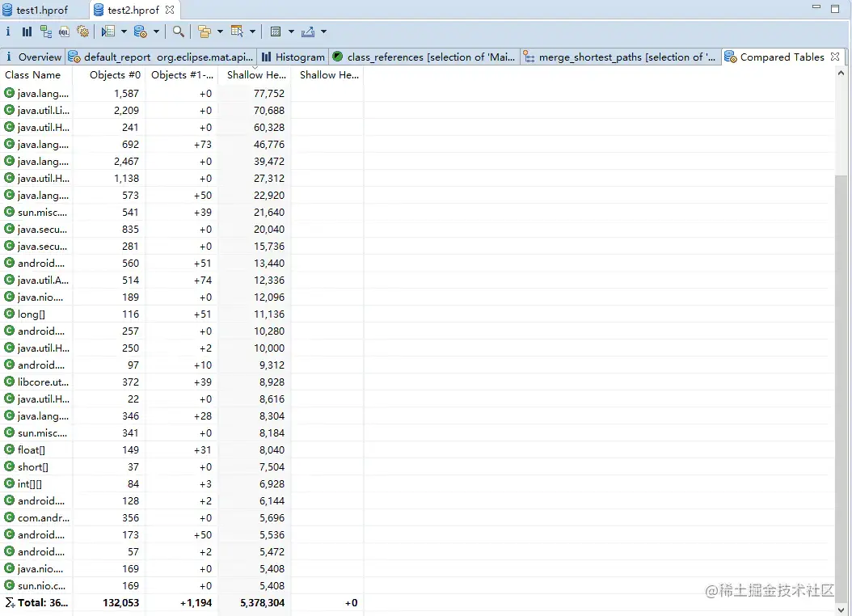The width and height of the screenshot is (852, 616).
Task: Run the Expert System Test reports icon
Action: click(x=108, y=32)
